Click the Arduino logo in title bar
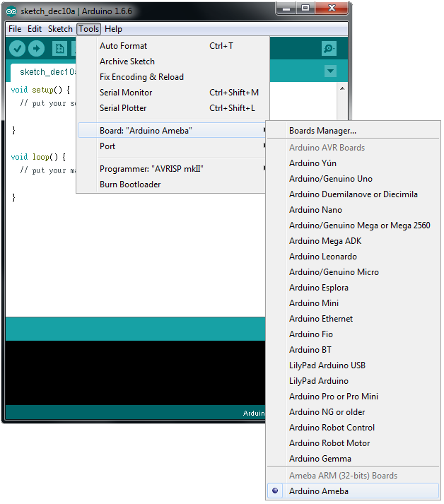Viewport: 444px width, 504px height. 11,11
